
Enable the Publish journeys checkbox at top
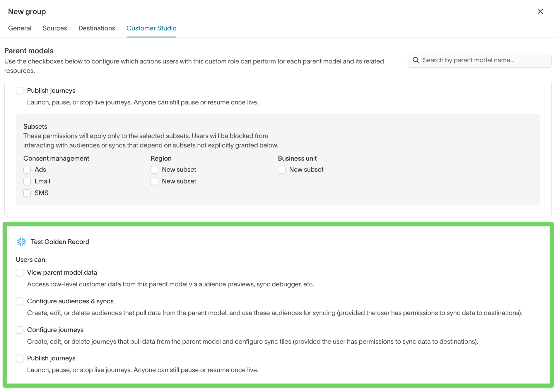tap(19, 90)
